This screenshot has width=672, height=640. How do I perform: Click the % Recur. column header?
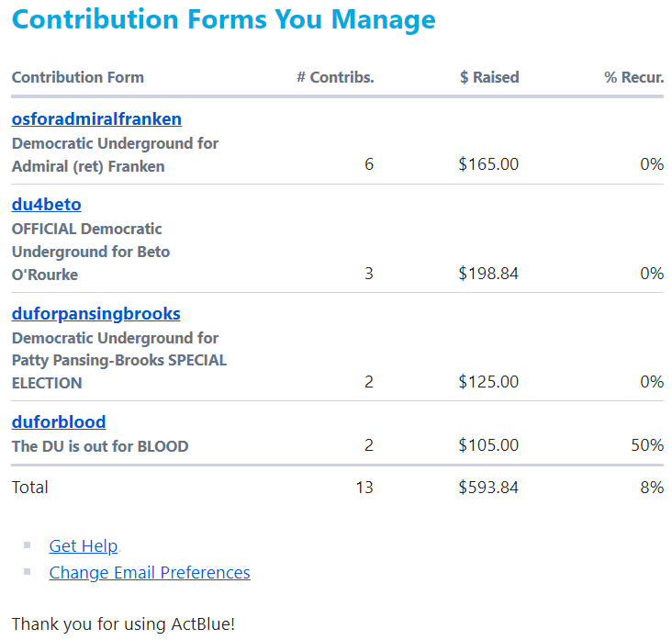click(x=633, y=77)
